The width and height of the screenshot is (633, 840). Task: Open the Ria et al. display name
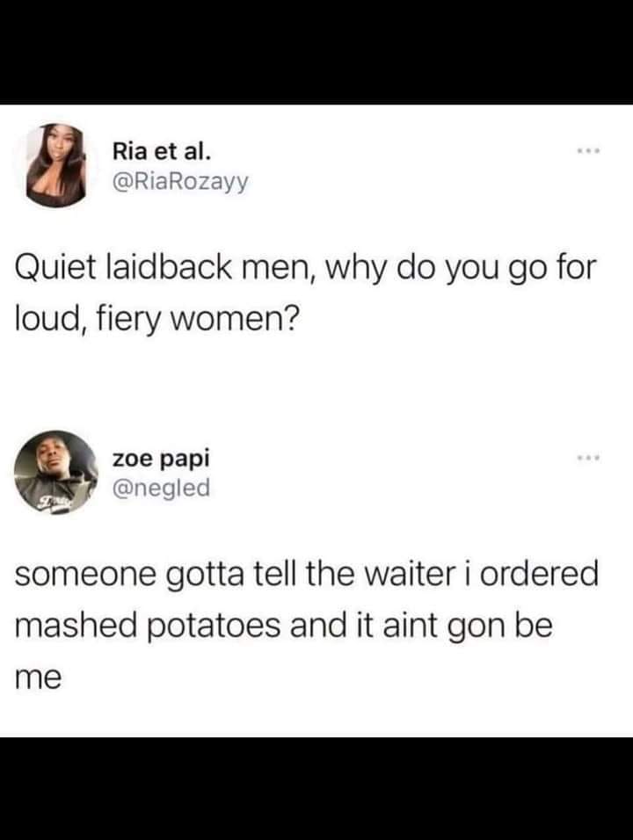162,152
